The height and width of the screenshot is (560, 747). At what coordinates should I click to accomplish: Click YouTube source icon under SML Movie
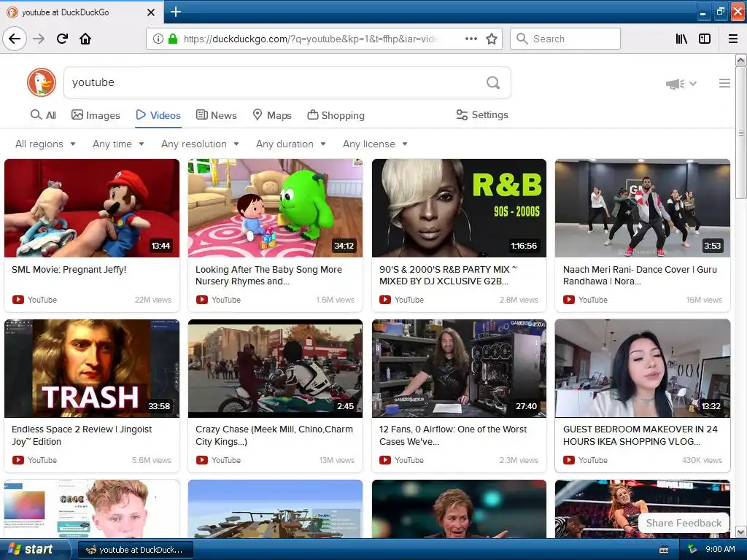[18, 300]
